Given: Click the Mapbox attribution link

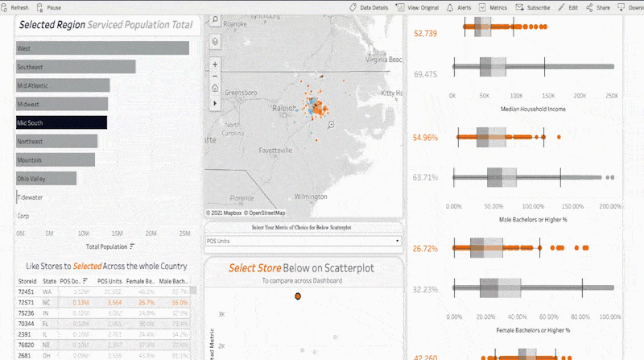Looking at the screenshot, I should coord(224,213).
